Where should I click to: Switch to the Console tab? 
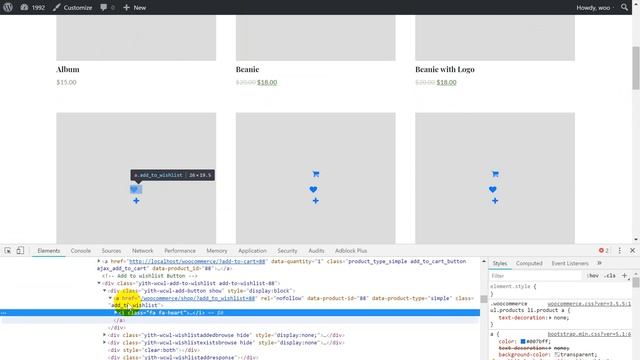[80, 251]
